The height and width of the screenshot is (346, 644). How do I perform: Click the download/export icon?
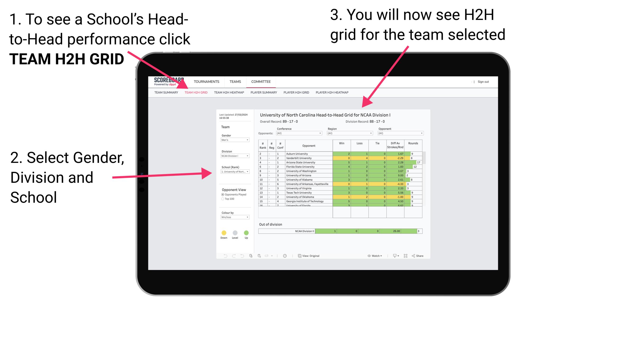[393, 256]
